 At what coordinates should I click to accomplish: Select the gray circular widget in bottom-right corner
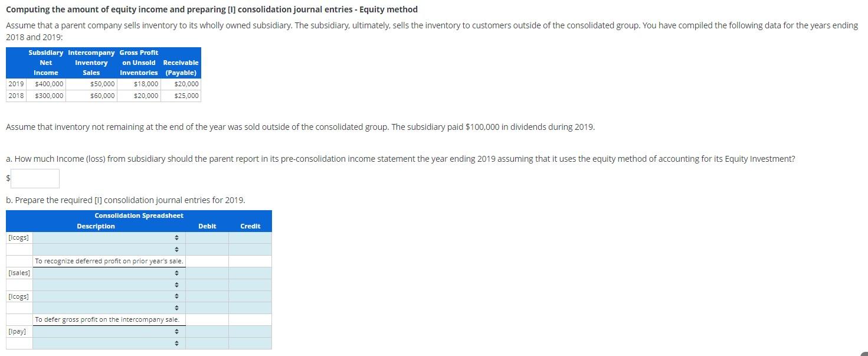(x=863, y=352)
